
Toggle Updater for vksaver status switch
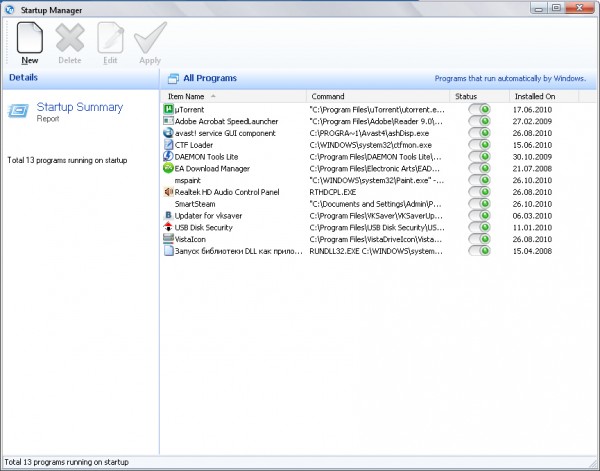click(x=479, y=215)
